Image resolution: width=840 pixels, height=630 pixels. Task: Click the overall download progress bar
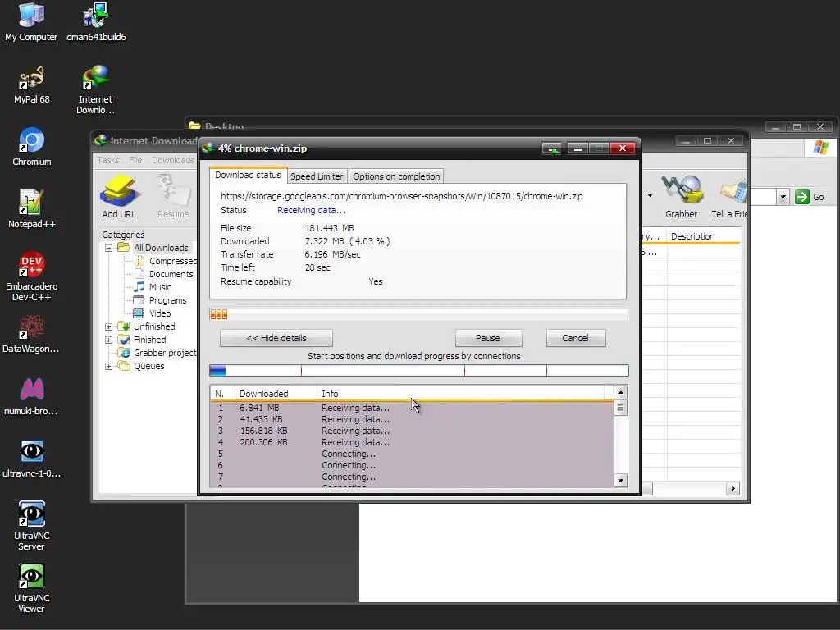click(x=419, y=314)
